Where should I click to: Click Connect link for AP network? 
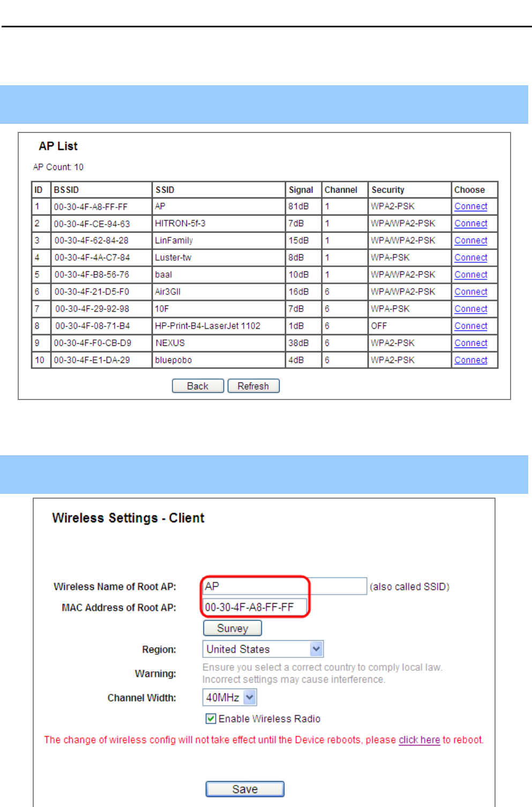click(x=470, y=206)
